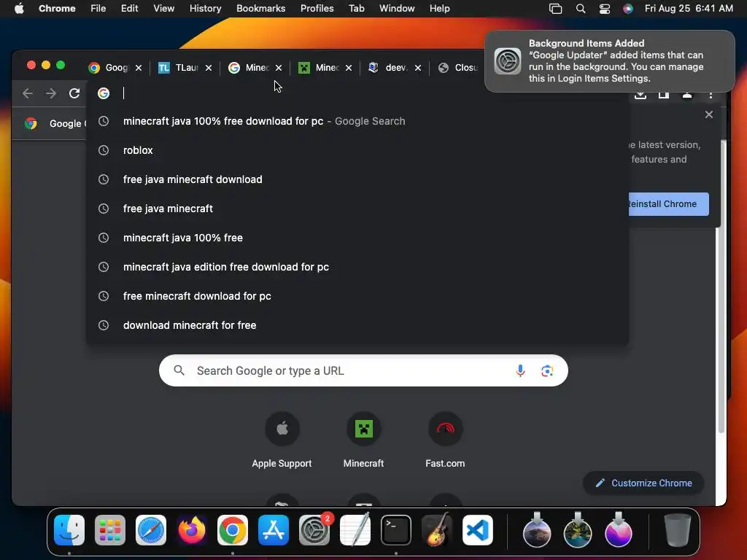Close the TLauncher tab

(x=209, y=68)
